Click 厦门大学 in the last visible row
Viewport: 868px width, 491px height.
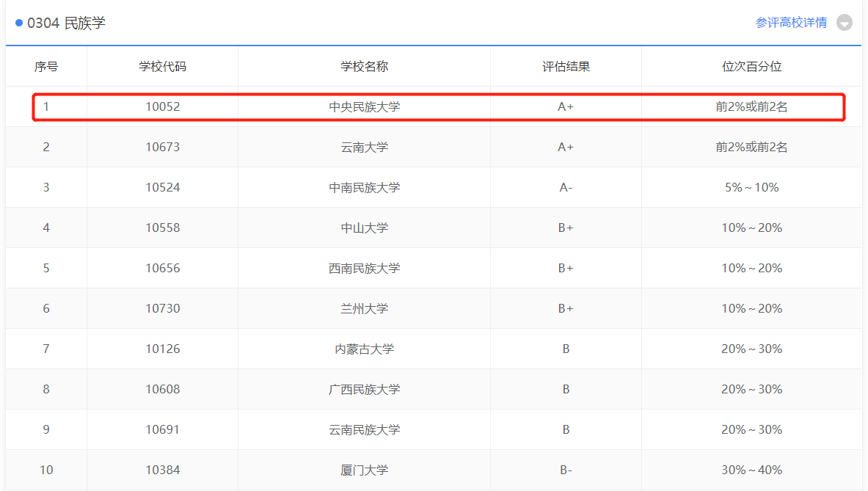[364, 470]
